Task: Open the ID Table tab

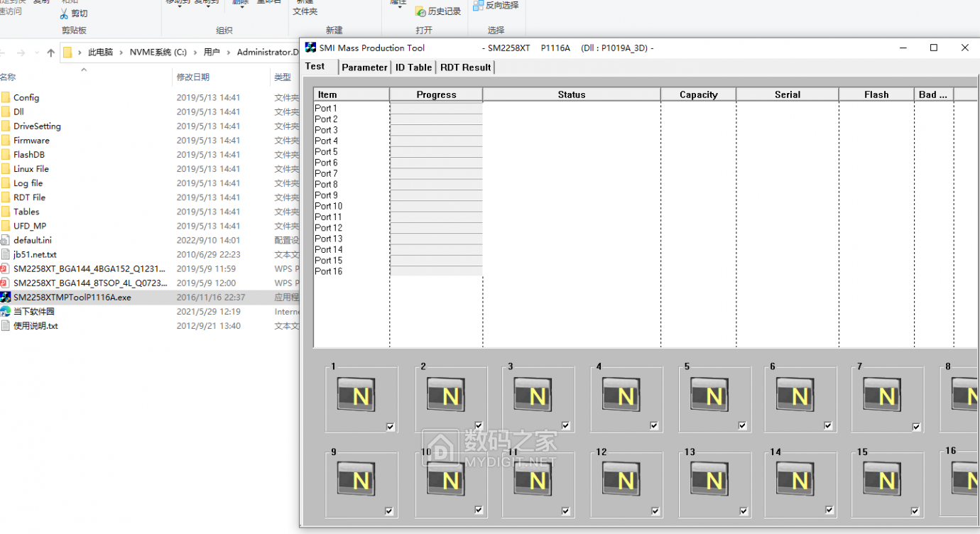Action: click(x=414, y=67)
